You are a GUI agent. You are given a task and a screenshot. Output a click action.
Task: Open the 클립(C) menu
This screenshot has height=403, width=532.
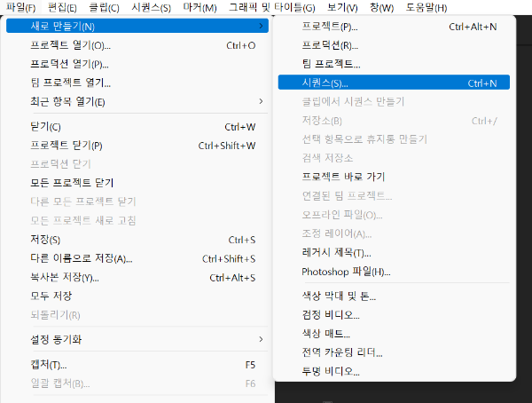(104, 7)
